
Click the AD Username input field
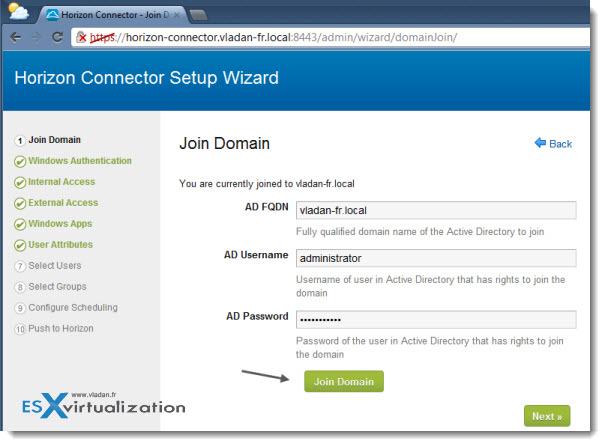click(436, 258)
